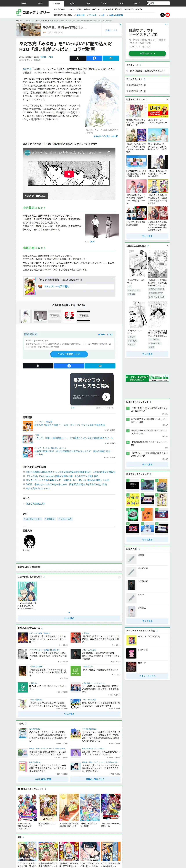The image size is (186, 868).
Task: Click the あだち充 person avatar icon
Action: tap(30, 542)
